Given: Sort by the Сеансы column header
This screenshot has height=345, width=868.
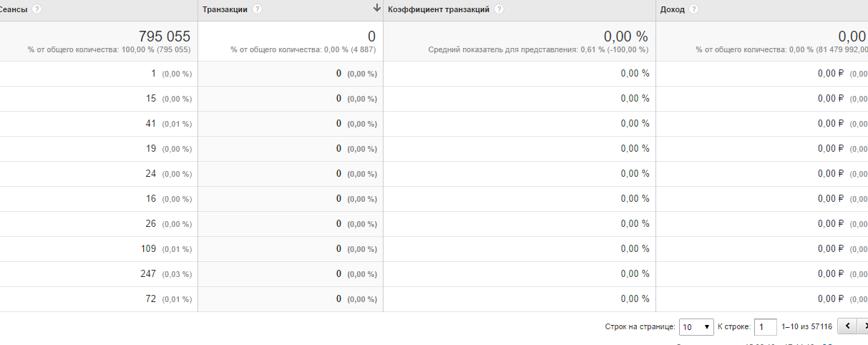Looking at the screenshot, I should [x=13, y=9].
